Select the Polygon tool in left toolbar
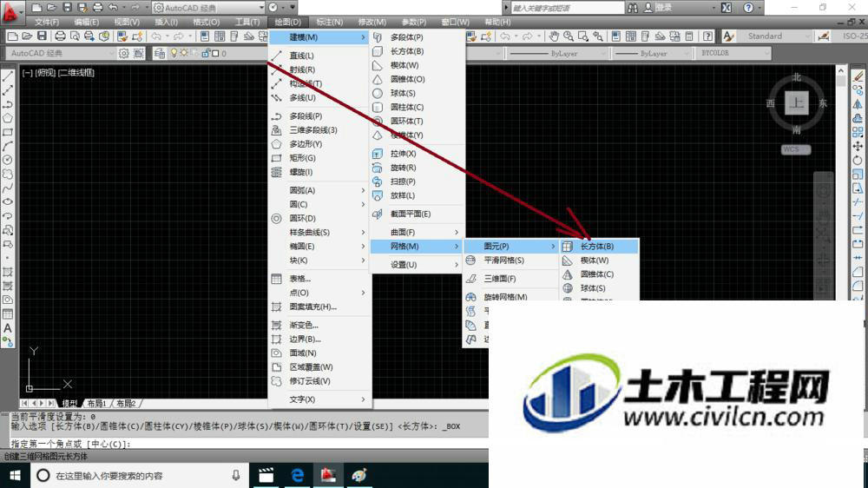The width and height of the screenshot is (868, 488). click(x=8, y=118)
